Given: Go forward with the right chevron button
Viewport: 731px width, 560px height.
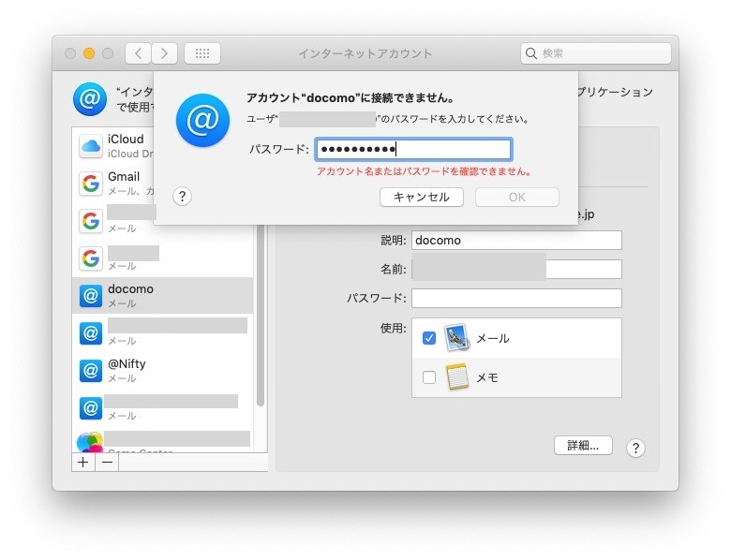Looking at the screenshot, I should 164,53.
